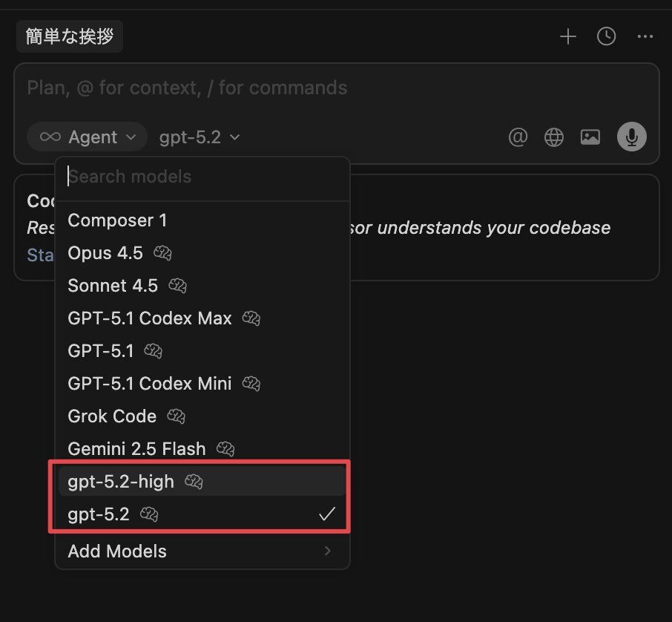
Task: Open the Agent mode dropdown
Action: (x=87, y=137)
